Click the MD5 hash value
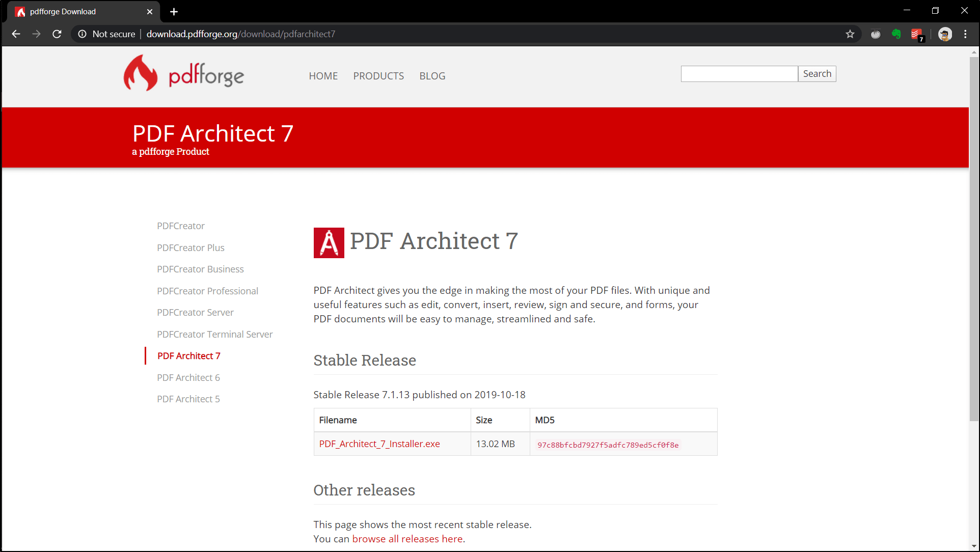The image size is (980, 552). (x=608, y=445)
